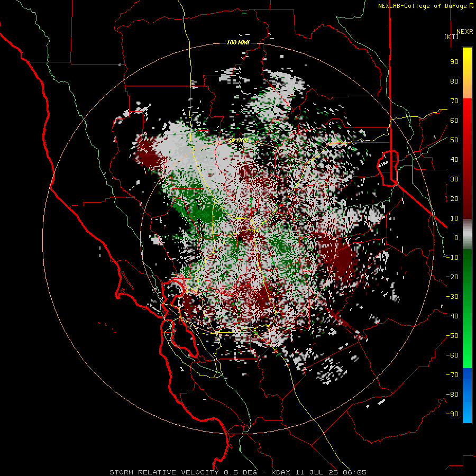Click the 100 NMI range ring label
This screenshot has height=476, width=476.
(x=238, y=42)
